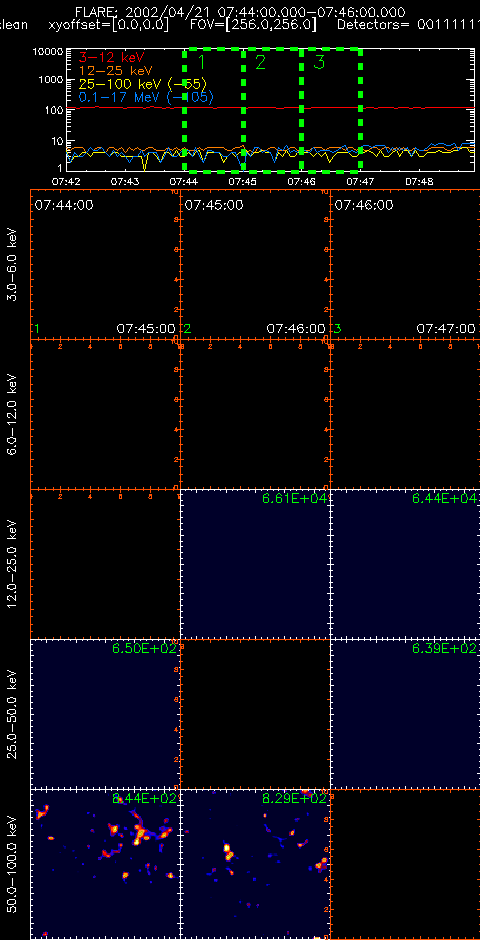Select the 12-25 keV panel labeled 6.61E+04
The image size is (480, 940).
(x=255, y=564)
